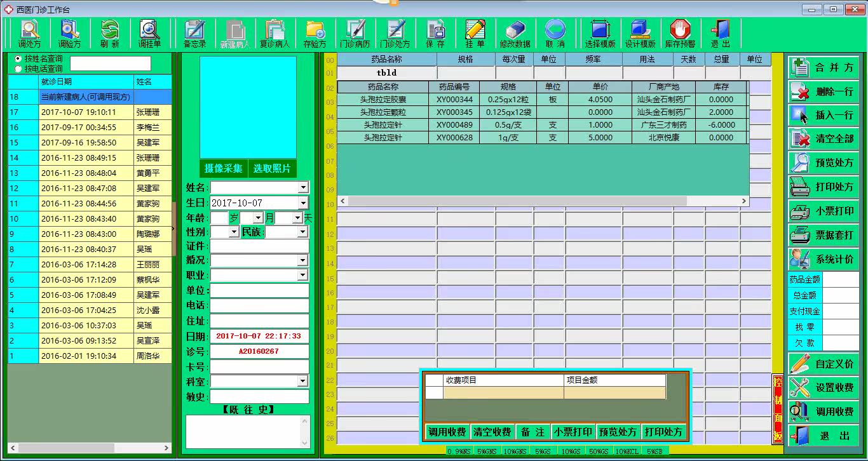Expand the 姓名 dropdown arrow
The image size is (868, 461).
tap(303, 187)
